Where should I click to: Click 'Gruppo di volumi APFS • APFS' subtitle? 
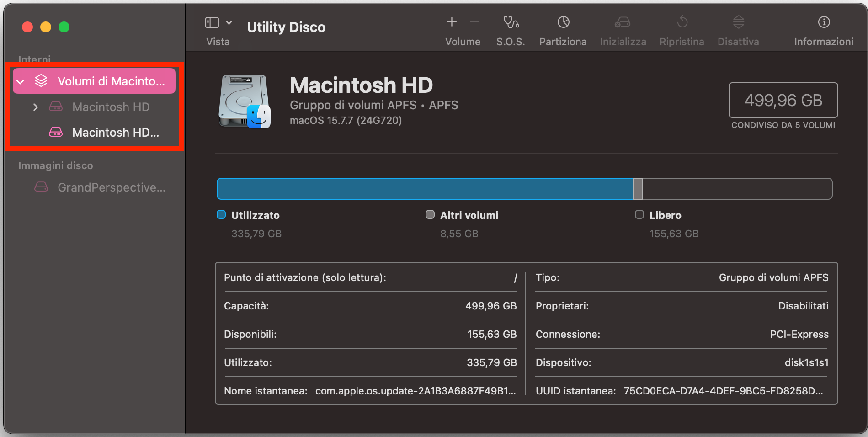click(x=374, y=105)
